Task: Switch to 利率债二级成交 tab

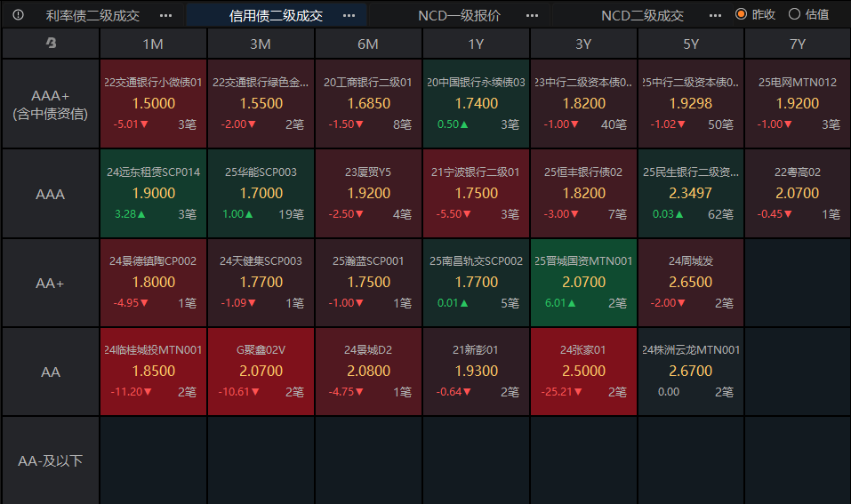Action: pos(92,15)
